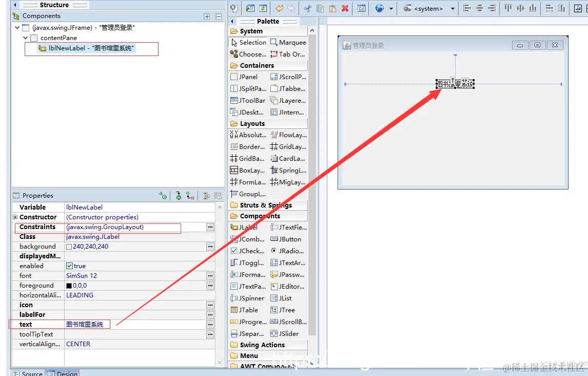Click ellipsis button for toolTipText property
The height and width of the screenshot is (376, 588).
point(210,334)
